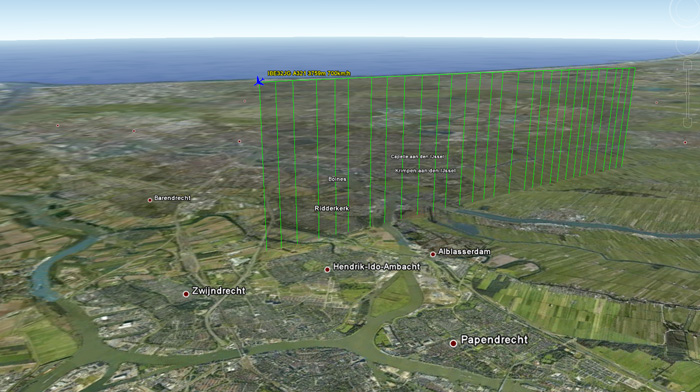Zoom out using the slider's bottom button
The width and height of the screenshot is (700, 392).
[x=688, y=123]
